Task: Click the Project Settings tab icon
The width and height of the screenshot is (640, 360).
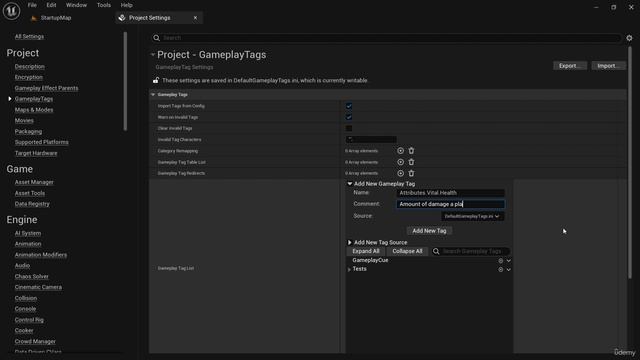Action: [122, 18]
